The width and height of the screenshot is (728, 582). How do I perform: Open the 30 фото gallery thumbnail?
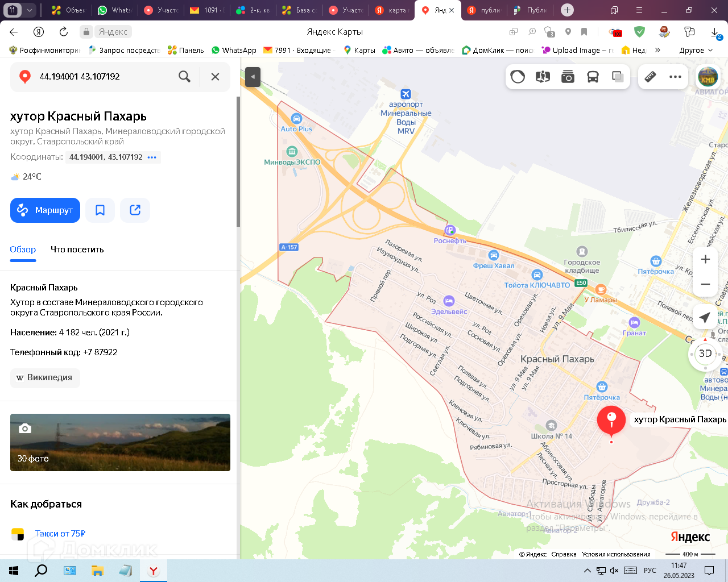click(120, 442)
